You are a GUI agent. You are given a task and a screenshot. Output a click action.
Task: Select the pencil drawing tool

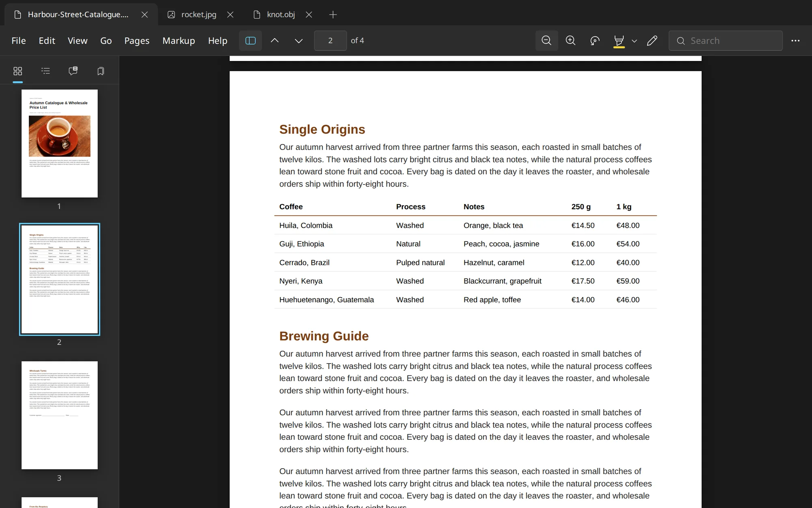(x=652, y=41)
